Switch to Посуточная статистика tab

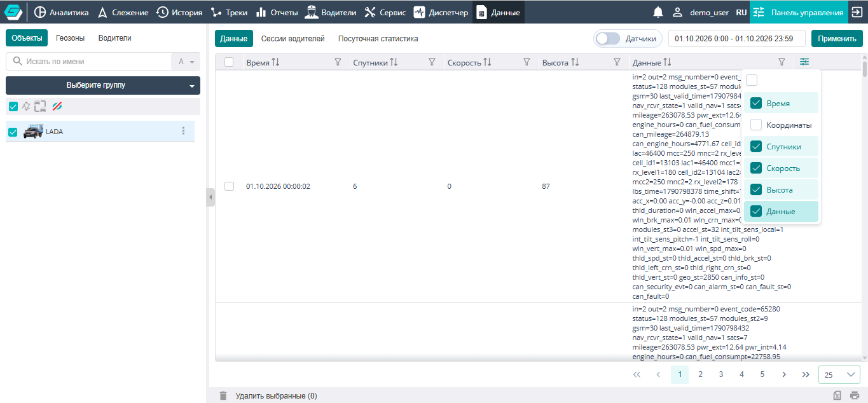[x=378, y=39]
